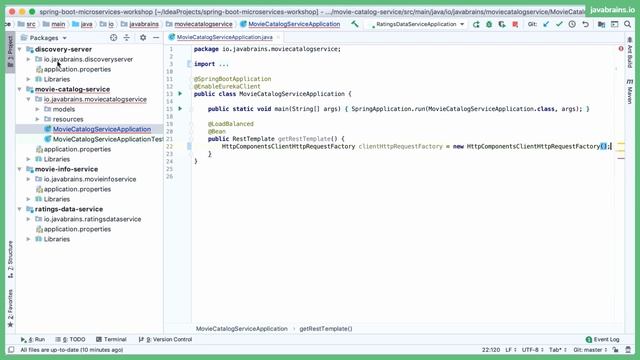
Task: Toggle the Project side tab
Action: click(10, 52)
